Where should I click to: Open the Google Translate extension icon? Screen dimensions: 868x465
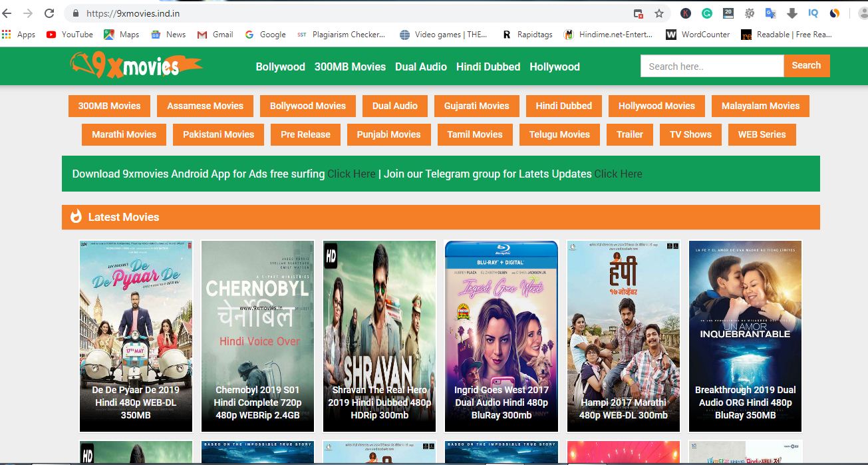pyautogui.click(x=770, y=13)
